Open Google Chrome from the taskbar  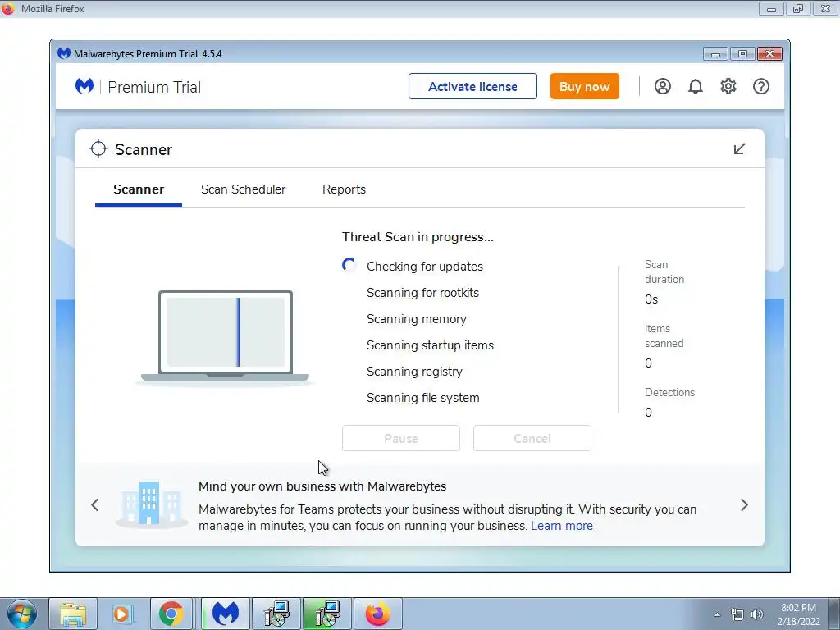[x=171, y=614]
